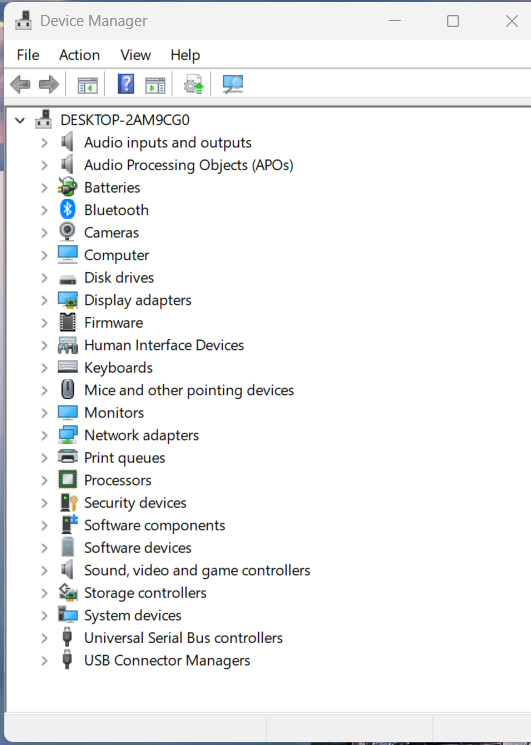The width and height of the screenshot is (531, 745).
Task: Click the Software components icon
Action: (68, 525)
